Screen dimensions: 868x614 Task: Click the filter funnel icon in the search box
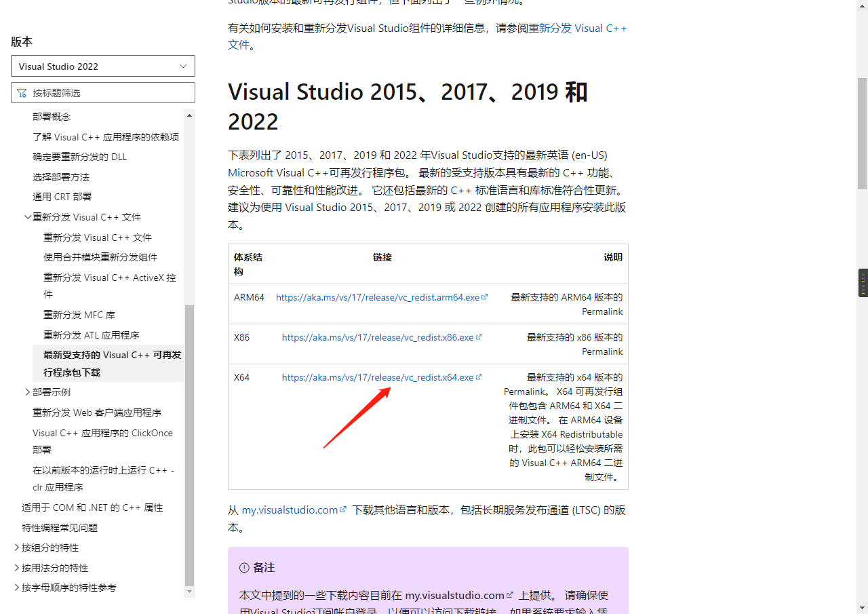click(23, 92)
